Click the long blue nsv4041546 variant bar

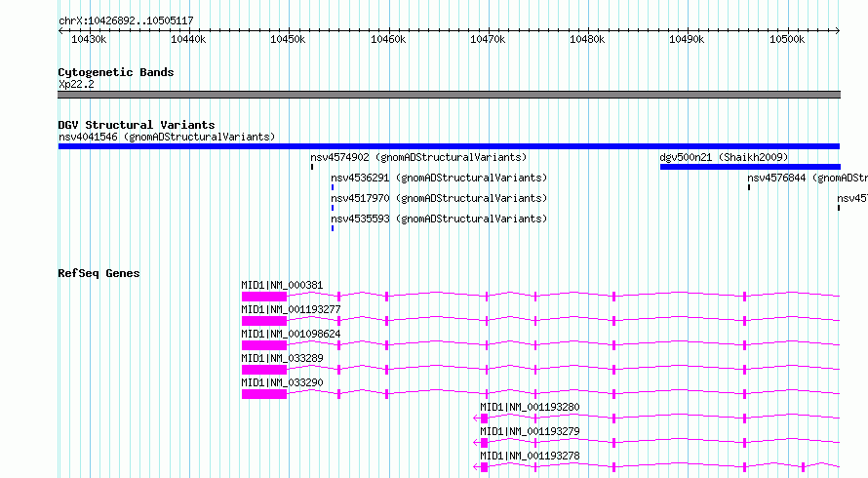pos(449,146)
